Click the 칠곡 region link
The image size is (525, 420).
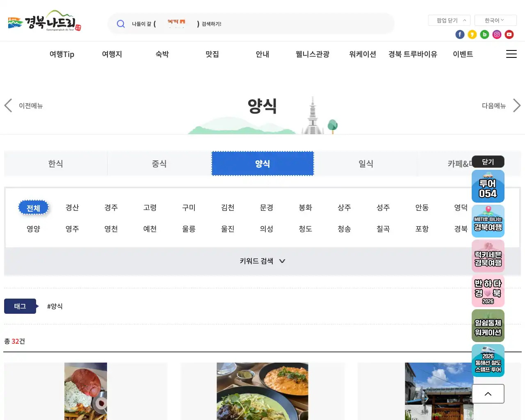(383, 229)
